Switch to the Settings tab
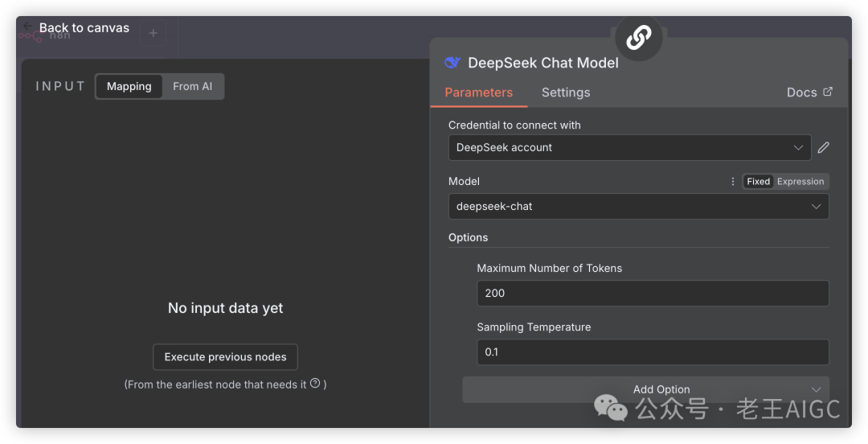The height and width of the screenshot is (444, 868). click(x=566, y=92)
